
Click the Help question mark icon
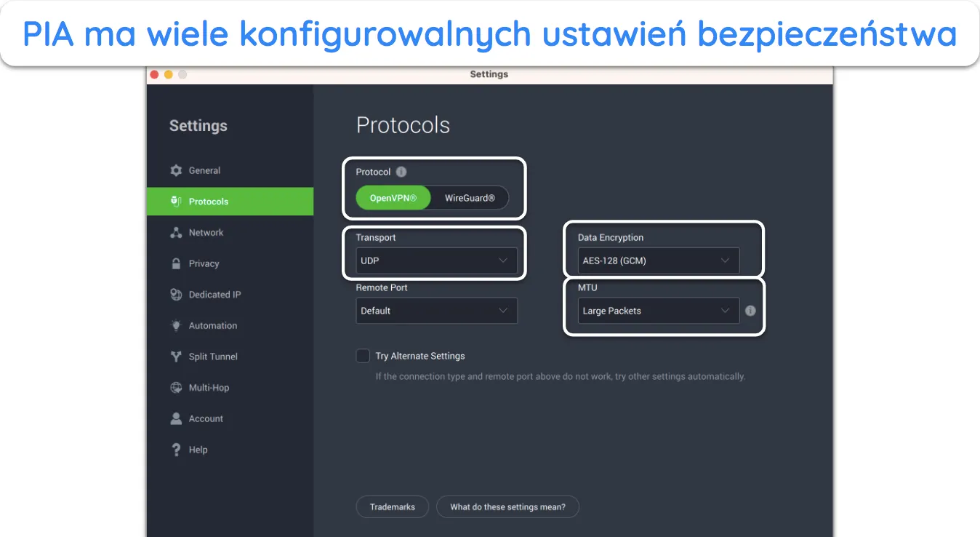pyautogui.click(x=176, y=450)
